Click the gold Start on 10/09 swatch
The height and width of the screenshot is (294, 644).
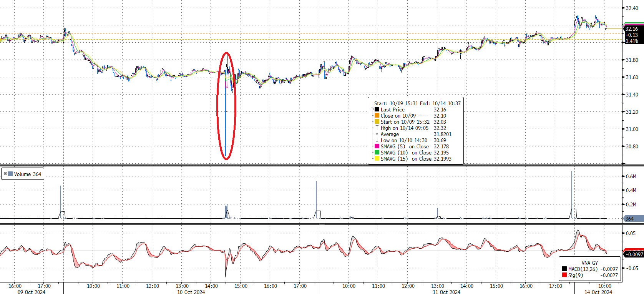point(377,121)
